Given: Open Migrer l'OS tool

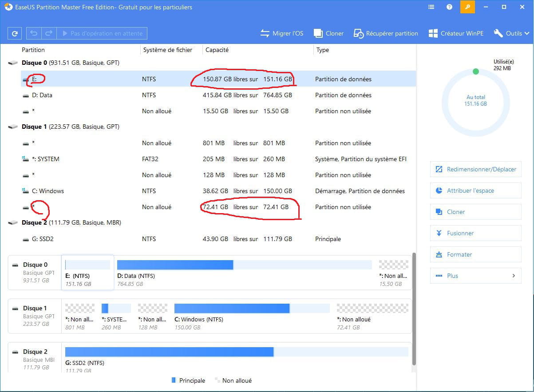Looking at the screenshot, I should point(282,33).
